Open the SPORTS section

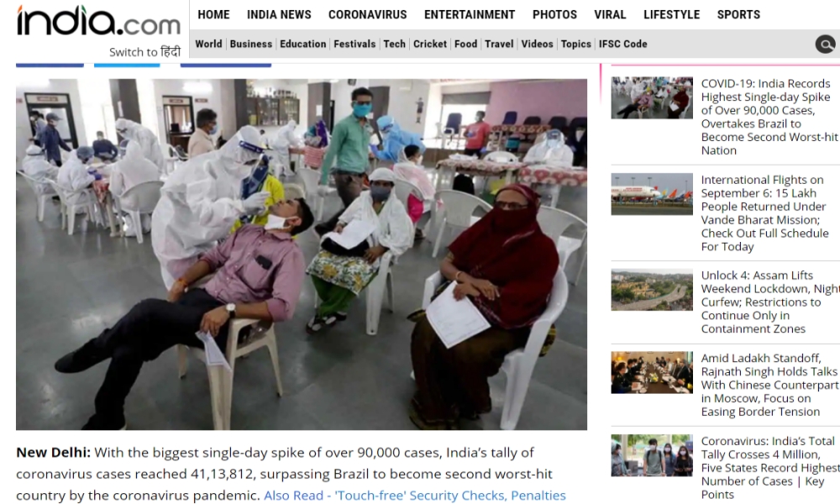738,14
